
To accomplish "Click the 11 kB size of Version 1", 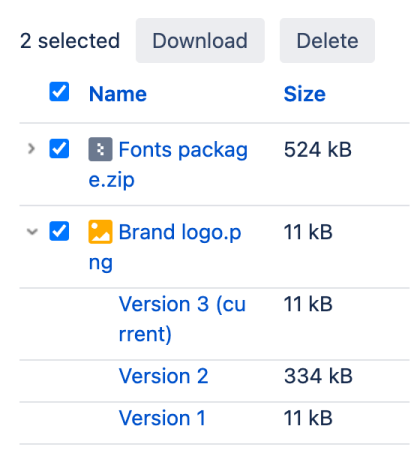I will [x=308, y=418].
